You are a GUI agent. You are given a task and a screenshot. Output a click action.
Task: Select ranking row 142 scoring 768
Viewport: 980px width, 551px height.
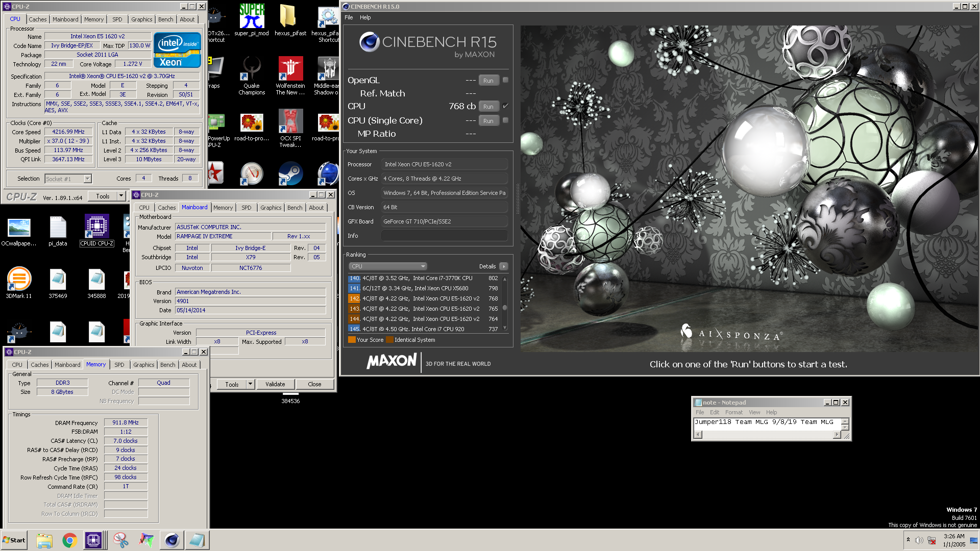(423, 298)
